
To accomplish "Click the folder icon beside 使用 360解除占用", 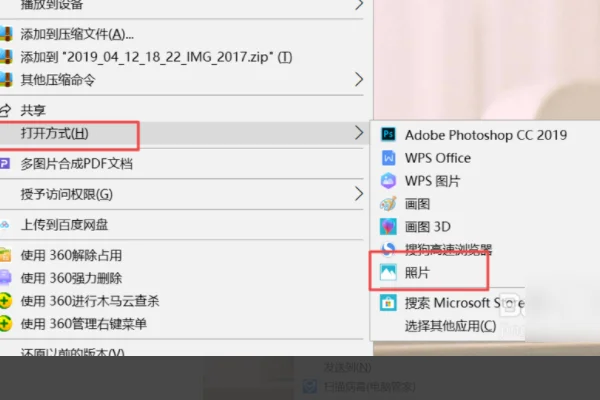I will pyautogui.click(x=5, y=255).
